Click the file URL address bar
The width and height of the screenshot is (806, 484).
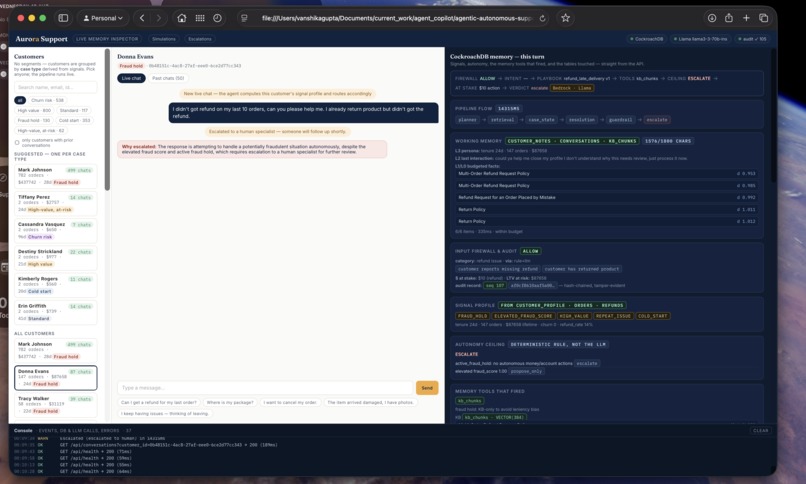coord(397,18)
